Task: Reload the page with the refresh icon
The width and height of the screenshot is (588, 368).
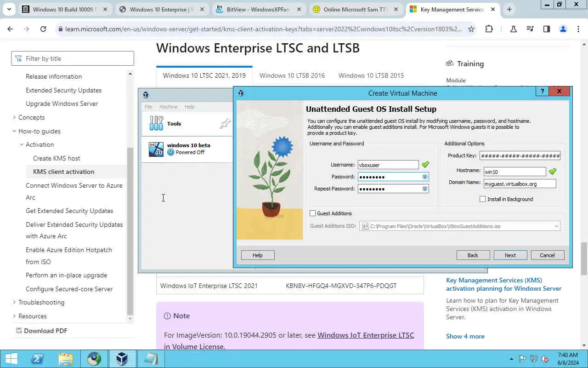Action: pyautogui.click(x=43, y=29)
